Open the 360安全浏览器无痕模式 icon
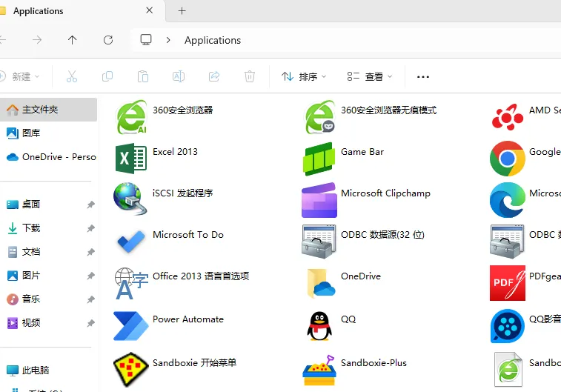This screenshot has width=561, height=392. [319, 117]
